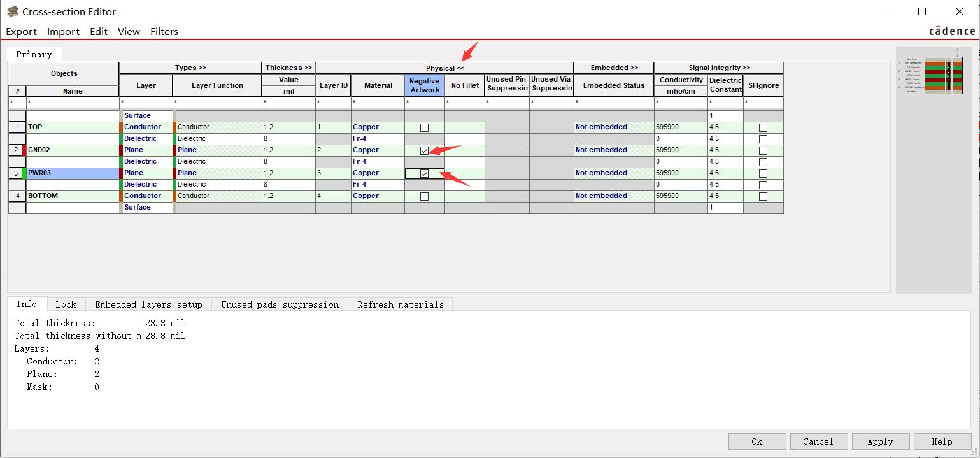980x458 pixels.
Task: Select row header number 1
Action: tap(17, 127)
